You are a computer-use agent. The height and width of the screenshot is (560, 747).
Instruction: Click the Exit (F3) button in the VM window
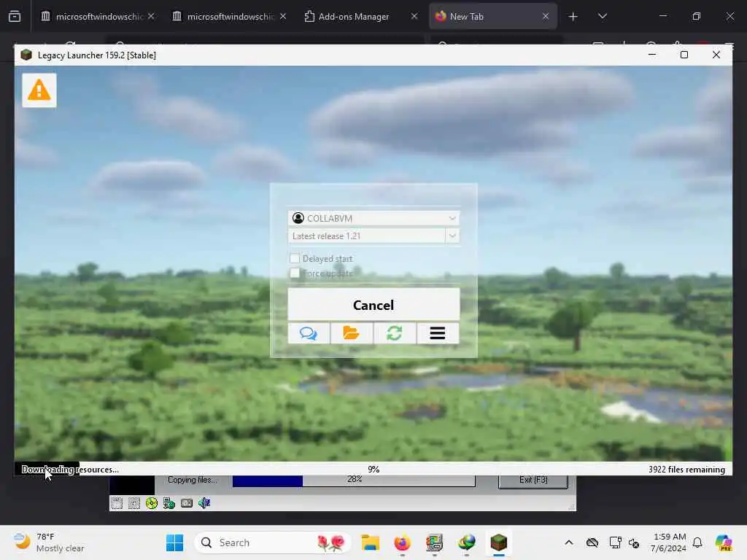[x=533, y=480]
